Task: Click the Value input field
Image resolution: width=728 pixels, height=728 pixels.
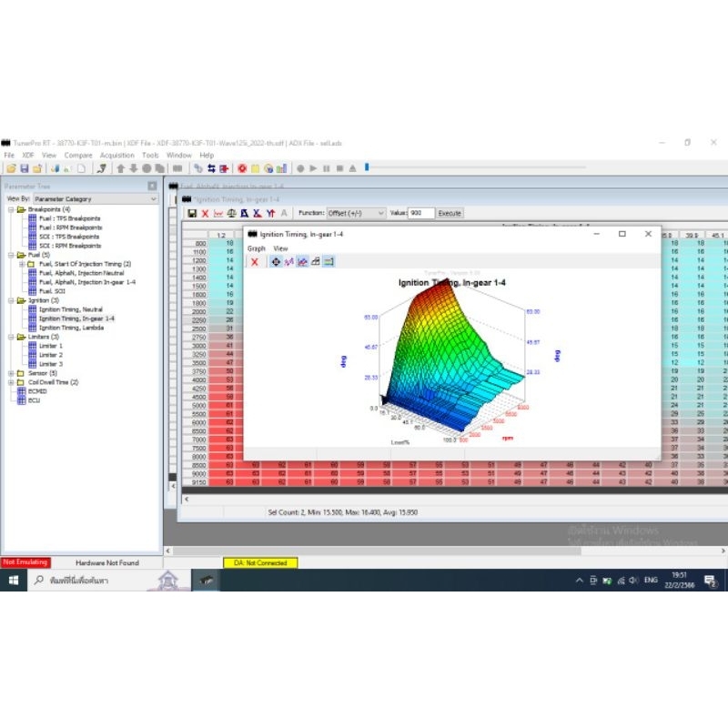Action: 421,213
